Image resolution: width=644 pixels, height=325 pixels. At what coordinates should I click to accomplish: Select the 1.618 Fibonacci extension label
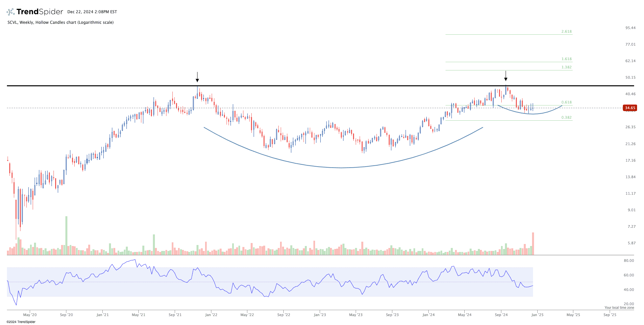(566, 59)
